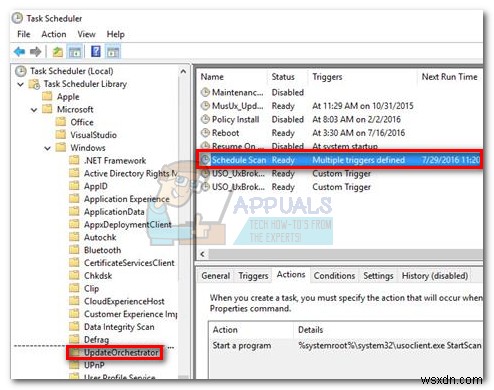Switch to the History (disabled) tab
494x390 pixels.
[435, 276]
